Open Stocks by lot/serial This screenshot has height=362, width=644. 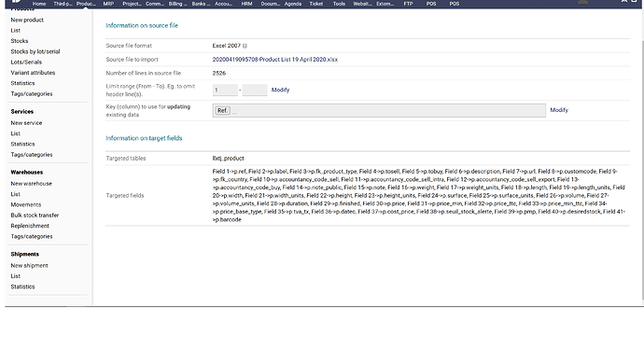point(35,51)
